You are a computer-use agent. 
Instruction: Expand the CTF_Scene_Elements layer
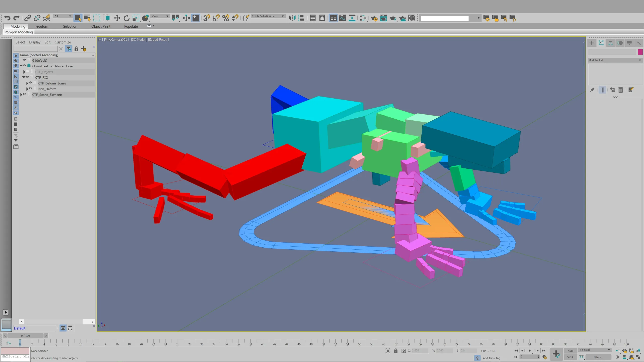click(21, 95)
